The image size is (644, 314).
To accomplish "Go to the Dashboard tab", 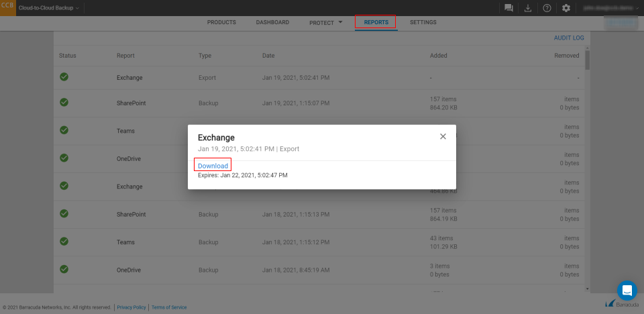I will 273,22.
